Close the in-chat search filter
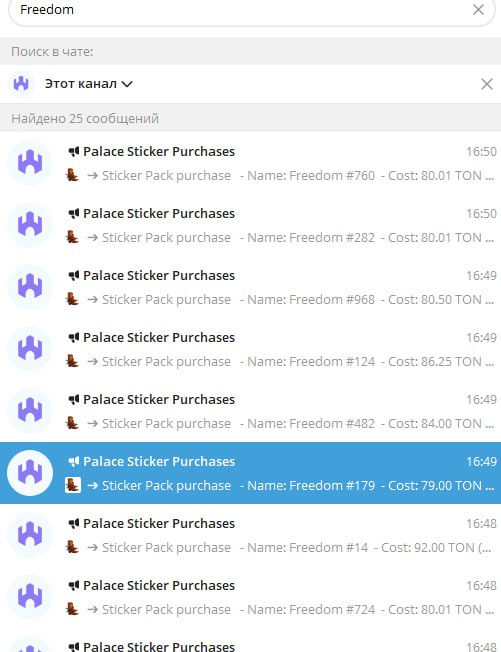The image size is (501, 652). click(486, 84)
